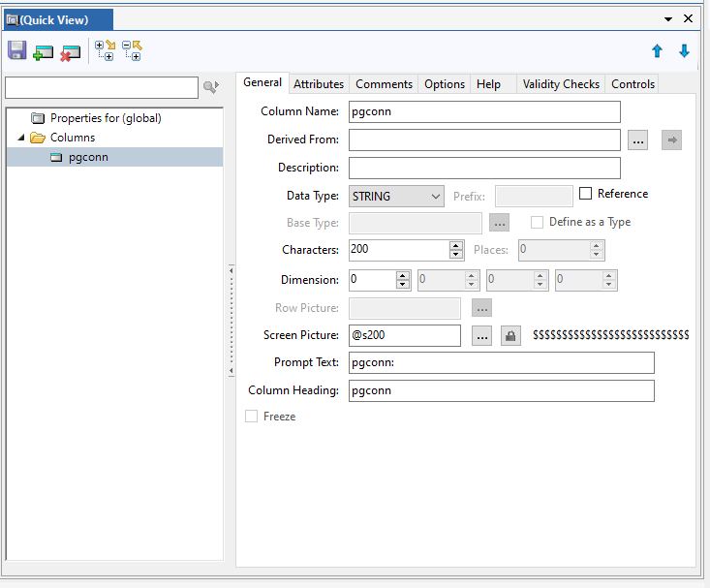The image size is (710, 588).
Task: Click the blue up arrow icon
Action: (657, 51)
